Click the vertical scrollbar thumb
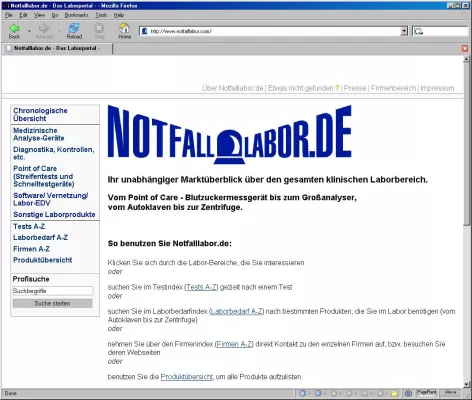472x400 pixels. click(x=466, y=145)
